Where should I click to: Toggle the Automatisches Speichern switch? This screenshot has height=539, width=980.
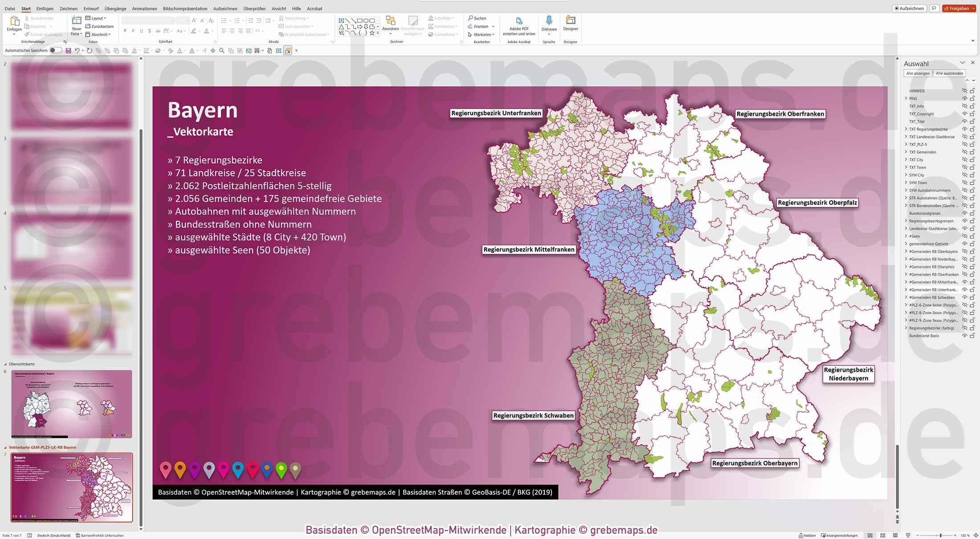pyautogui.click(x=55, y=50)
